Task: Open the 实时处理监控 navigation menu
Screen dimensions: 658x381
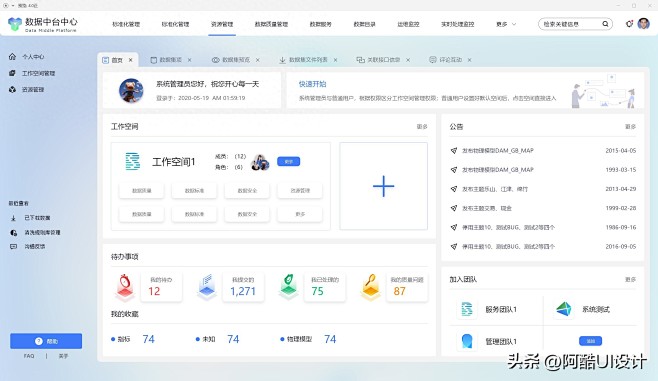Action: (457, 24)
